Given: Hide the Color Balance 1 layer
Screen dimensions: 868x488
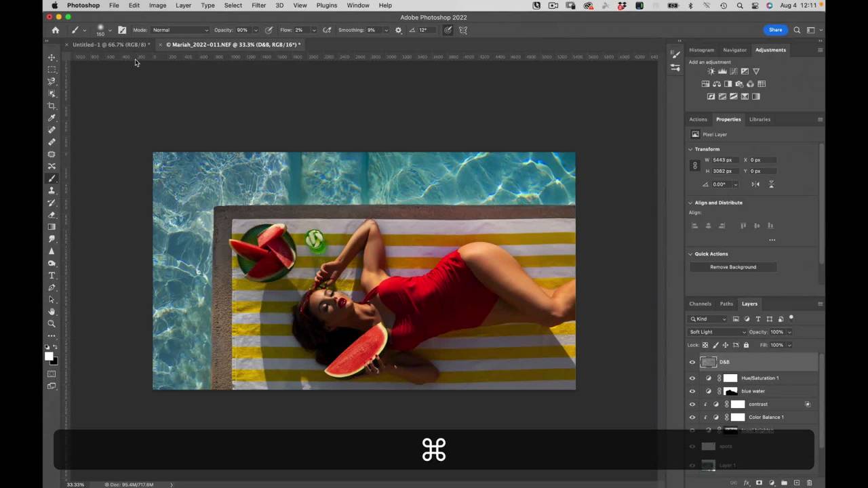Looking at the screenshot, I should click(x=692, y=418).
